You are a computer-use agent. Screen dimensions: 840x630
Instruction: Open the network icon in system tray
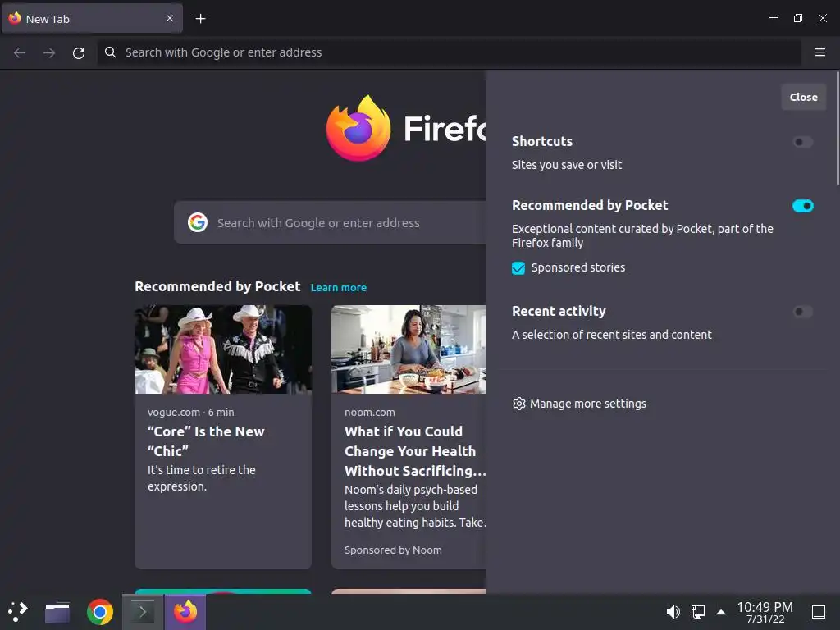(697, 612)
